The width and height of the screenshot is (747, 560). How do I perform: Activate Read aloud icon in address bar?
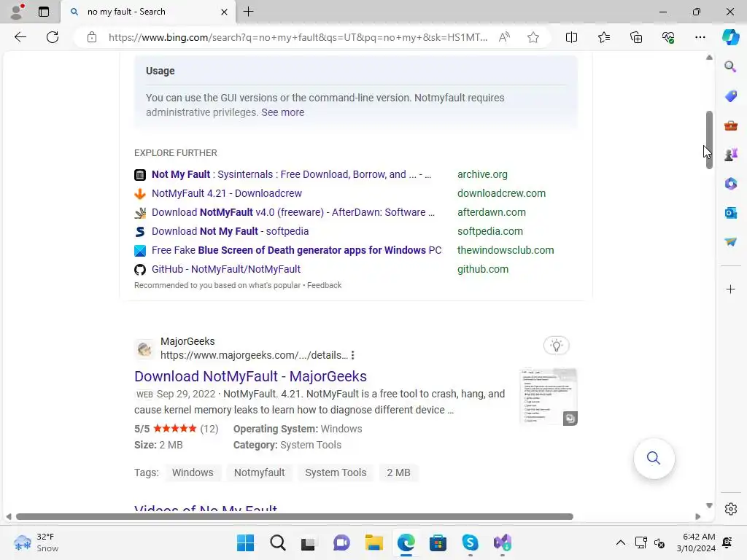tap(504, 37)
